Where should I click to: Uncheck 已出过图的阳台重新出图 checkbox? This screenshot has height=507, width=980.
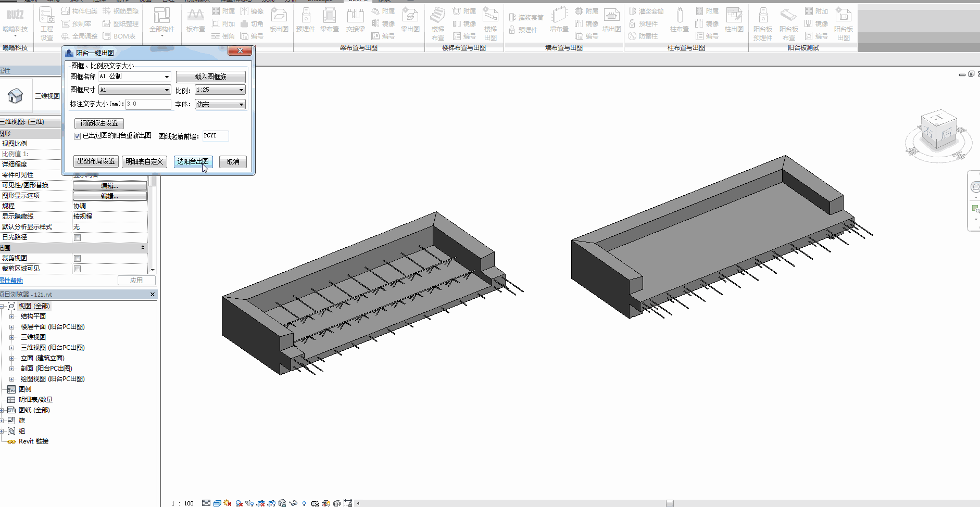click(x=78, y=136)
